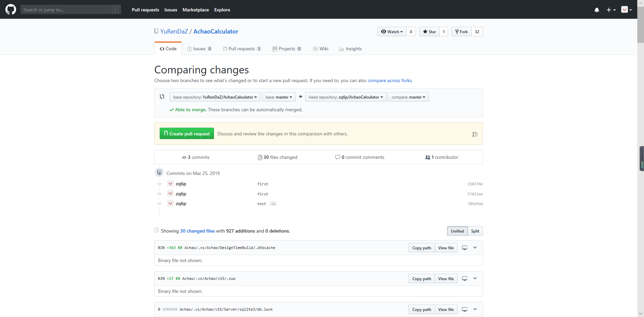Open Issues in the top navigation
Viewport: 644px width, 317px height.
pyautogui.click(x=171, y=10)
